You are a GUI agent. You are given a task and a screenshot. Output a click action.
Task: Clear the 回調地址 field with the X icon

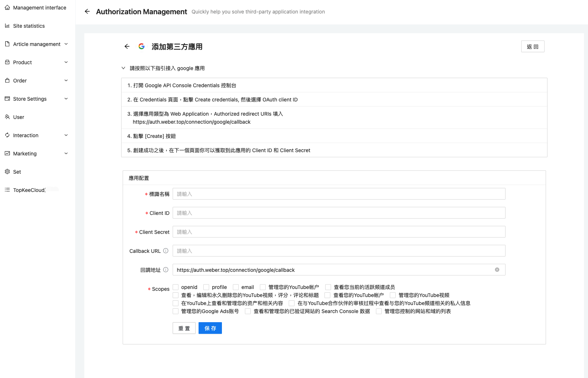point(497,270)
